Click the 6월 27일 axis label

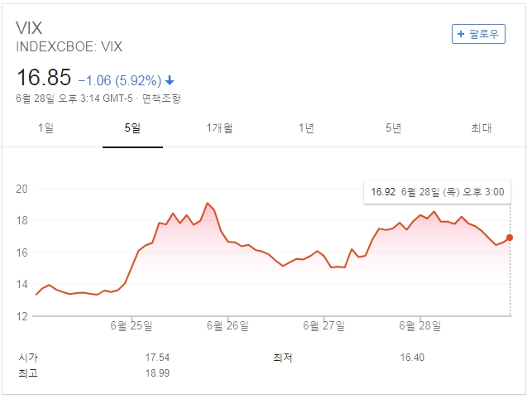tap(324, 325)
